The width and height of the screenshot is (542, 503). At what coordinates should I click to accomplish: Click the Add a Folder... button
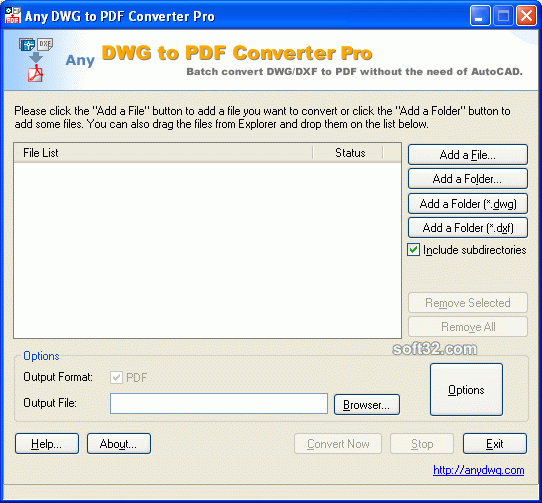coord(468,179)
